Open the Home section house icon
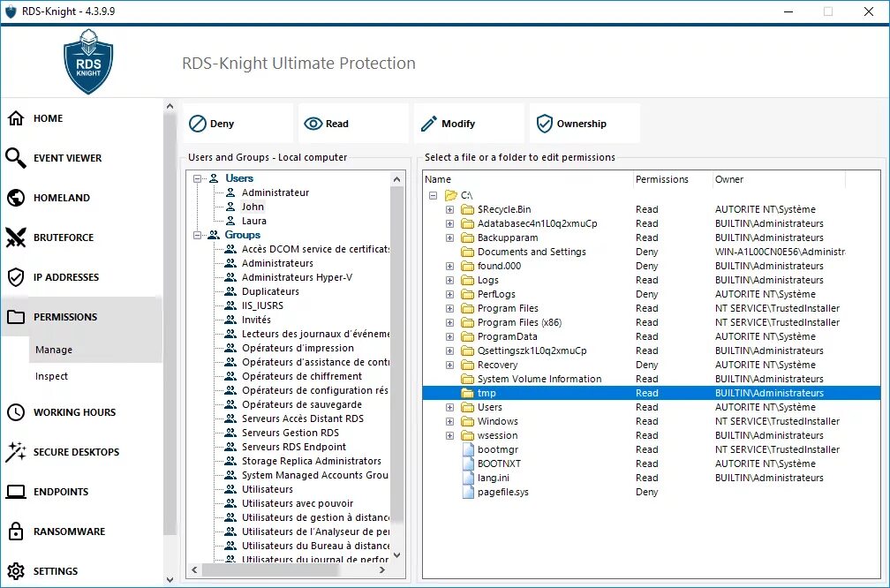Screen dimensions: 890x588 coord(16,118)
